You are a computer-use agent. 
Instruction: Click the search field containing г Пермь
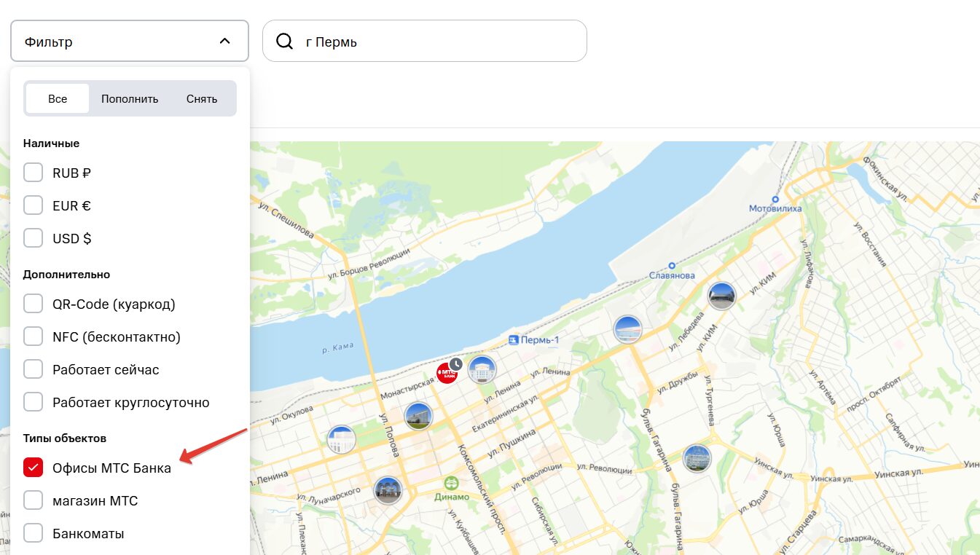pos(424,42)
